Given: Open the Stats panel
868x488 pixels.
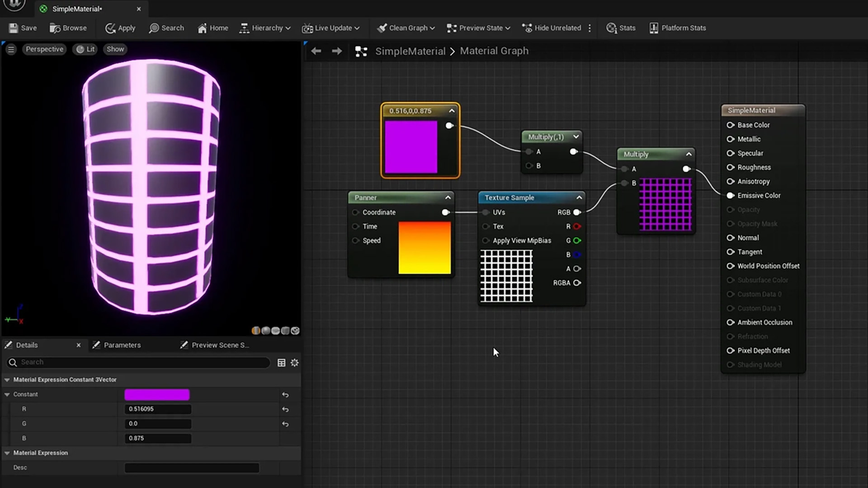Looking at the screenshot, I should point(620,28).
